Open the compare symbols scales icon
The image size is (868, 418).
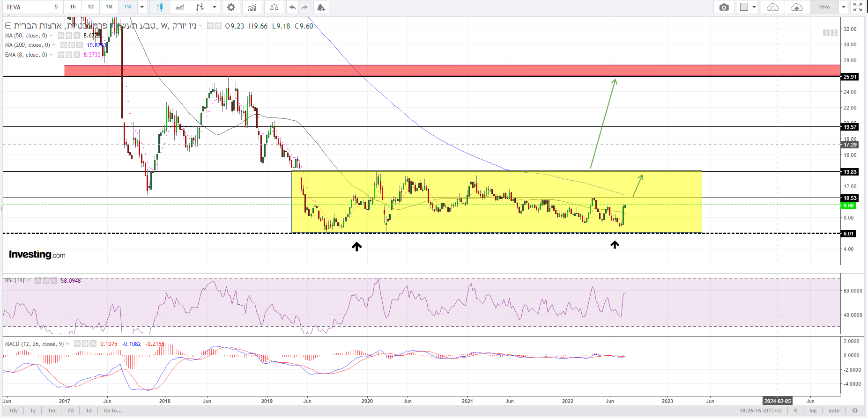(274, 7)
